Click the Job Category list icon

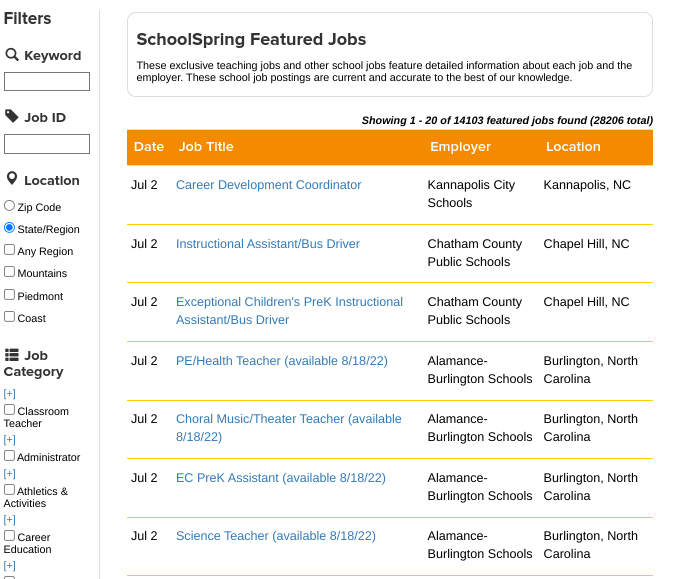[x=12, y=355]
